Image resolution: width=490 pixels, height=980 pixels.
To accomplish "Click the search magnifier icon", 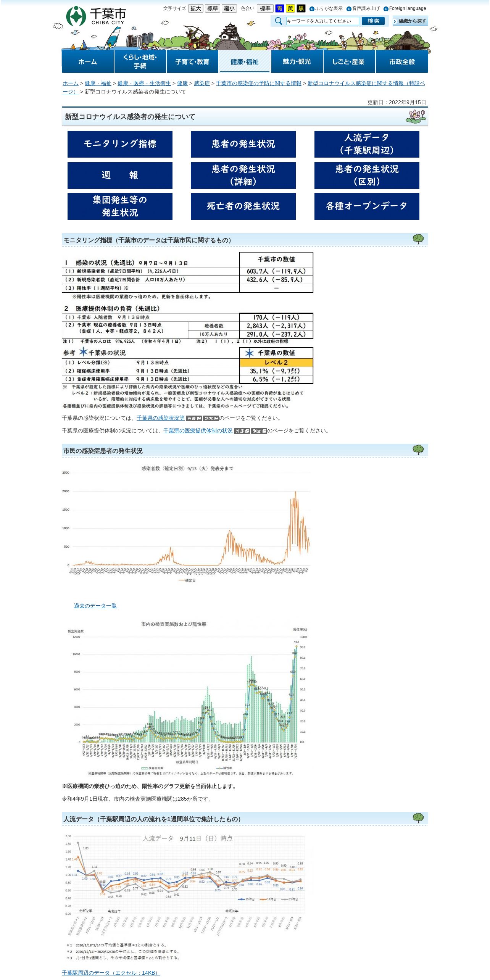I will pos(279,21).
